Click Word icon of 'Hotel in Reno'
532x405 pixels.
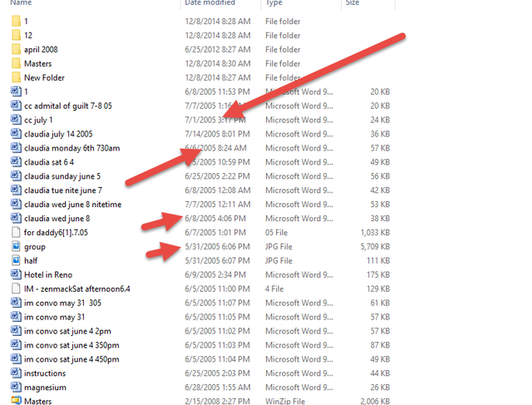coord(16,274)
